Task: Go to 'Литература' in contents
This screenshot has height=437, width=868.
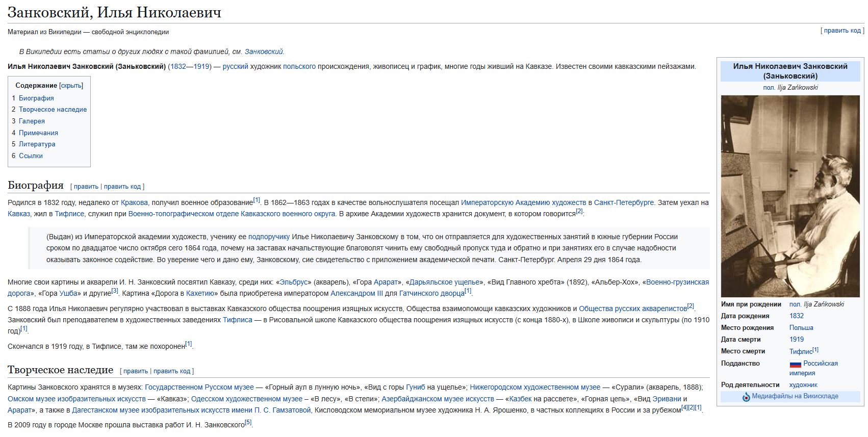Action: 37,144
